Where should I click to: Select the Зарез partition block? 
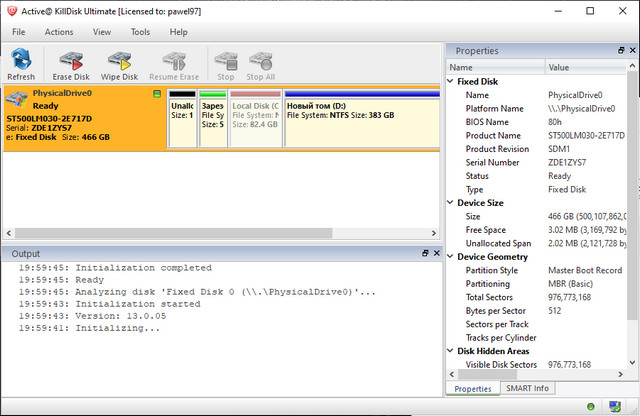pyautogui.click(x=213, y=118)
